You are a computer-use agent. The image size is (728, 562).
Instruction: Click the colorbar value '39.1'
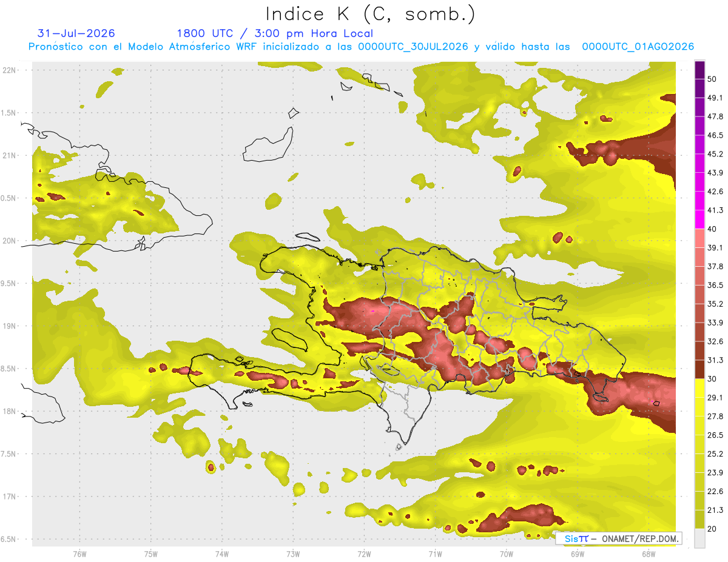(x=715, y=248)
